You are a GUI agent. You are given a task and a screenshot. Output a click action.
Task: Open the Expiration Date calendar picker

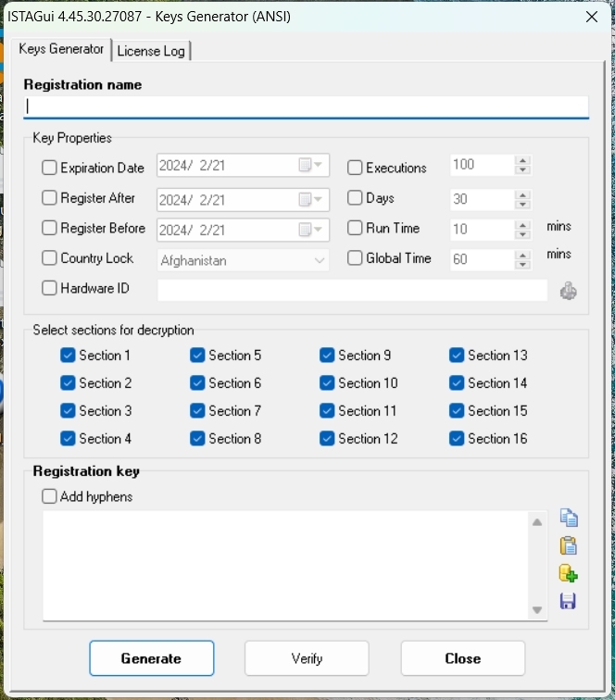tap(311, 165)
